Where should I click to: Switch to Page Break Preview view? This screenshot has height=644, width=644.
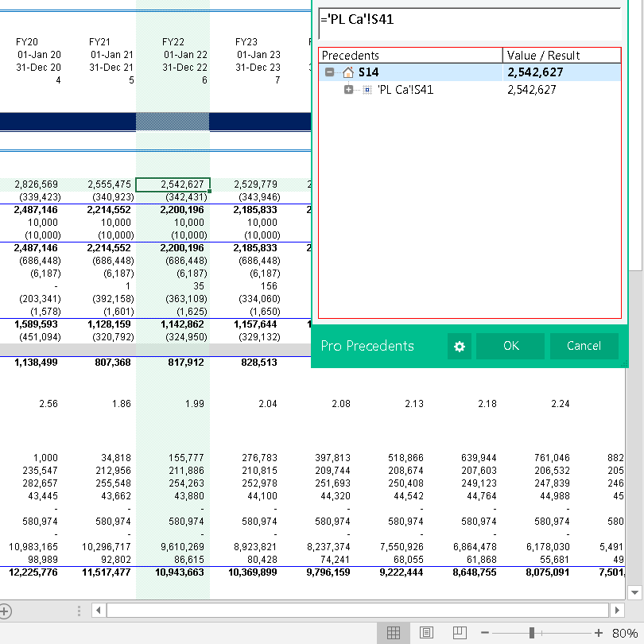[x=459, y=633]
